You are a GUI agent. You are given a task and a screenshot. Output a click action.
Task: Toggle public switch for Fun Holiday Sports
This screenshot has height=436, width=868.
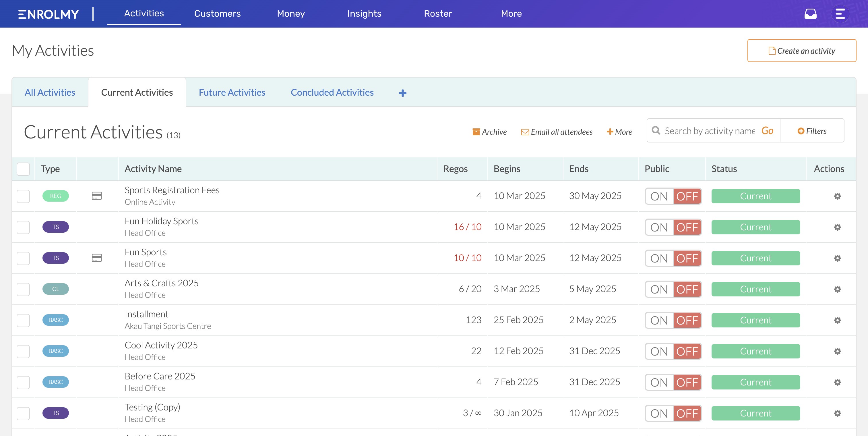673,227
